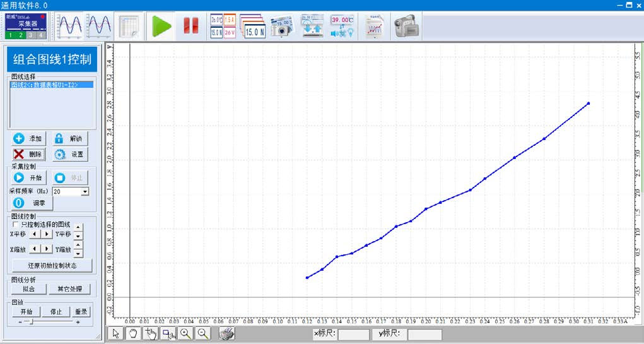Toggle the 只控制选择的图线 checkbox
The image size is (644, 344).
pos(16,224)
